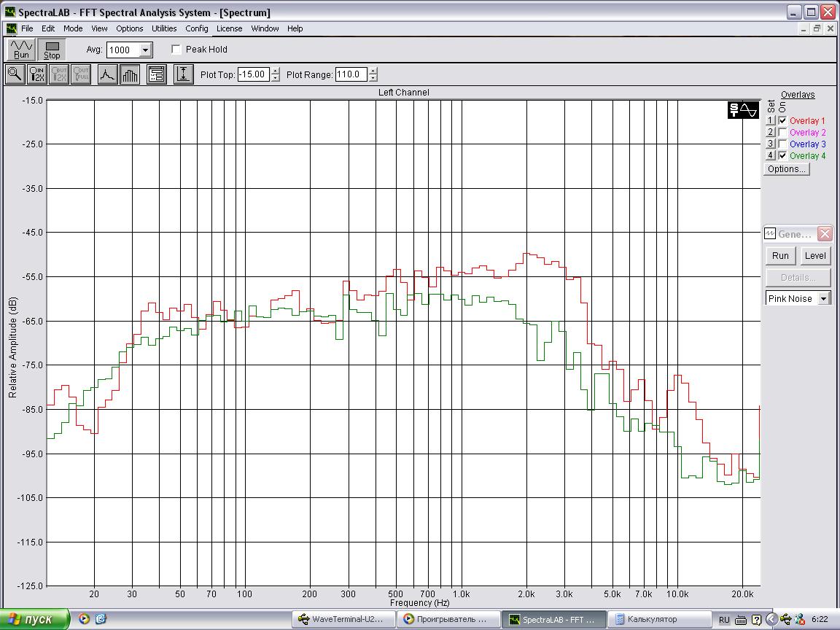Increase Plot Top with up arrow
Image resolution: width=840 pixels, height=630 pixels.
pos(276,71)
